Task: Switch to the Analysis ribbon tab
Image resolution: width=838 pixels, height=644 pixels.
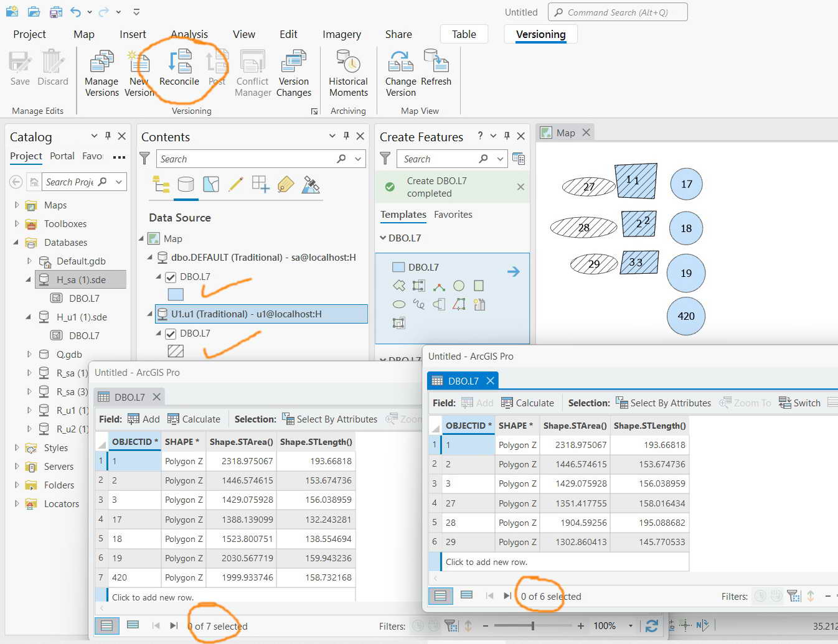Action: pos(189,34)
